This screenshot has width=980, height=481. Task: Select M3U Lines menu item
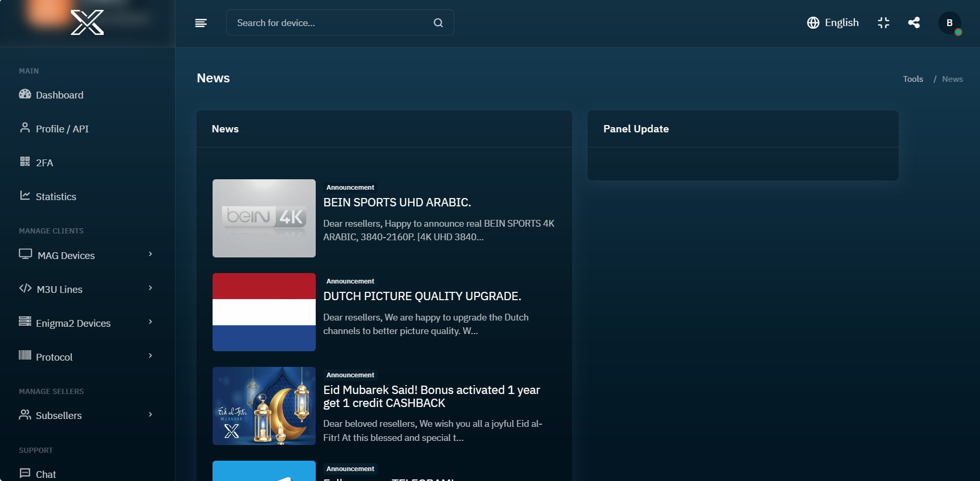tap(59, 289)
